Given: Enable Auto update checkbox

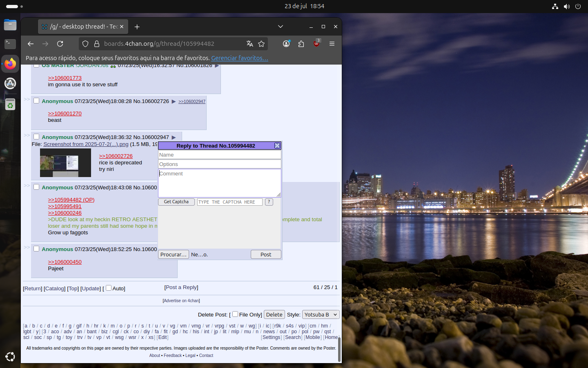Looking at the screenshot, I should pos(109,288).
